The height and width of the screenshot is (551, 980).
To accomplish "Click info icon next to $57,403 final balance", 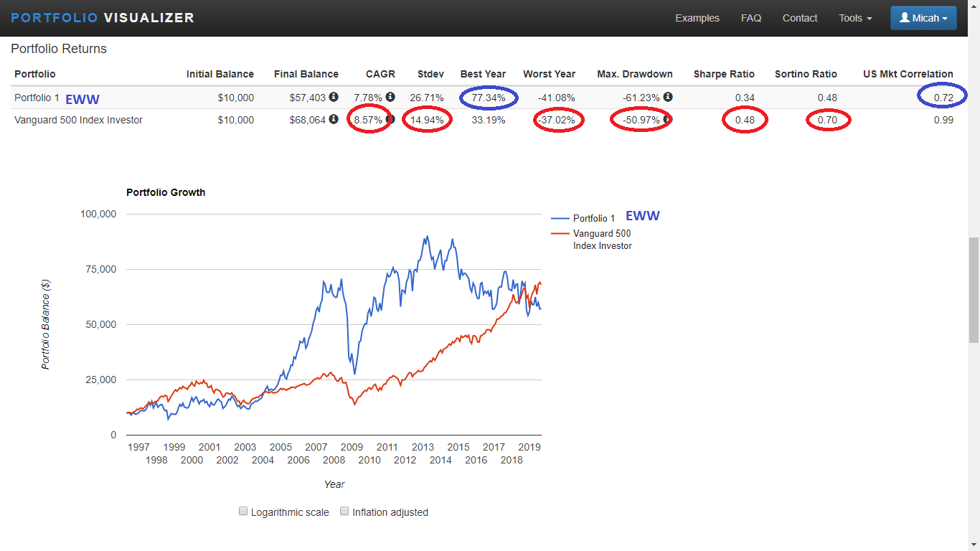I will 334,97.
